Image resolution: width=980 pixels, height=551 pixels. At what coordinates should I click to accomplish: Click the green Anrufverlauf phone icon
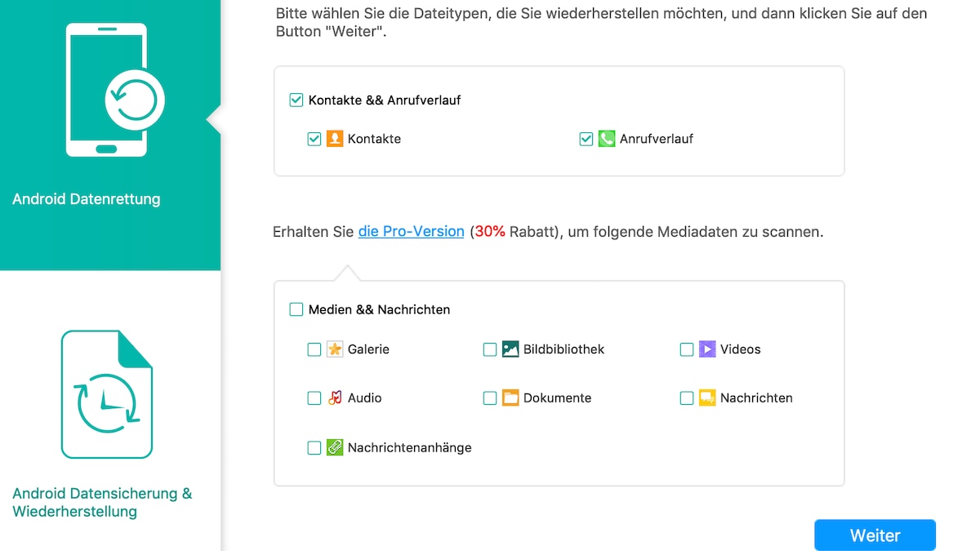[x=606, y=139]
